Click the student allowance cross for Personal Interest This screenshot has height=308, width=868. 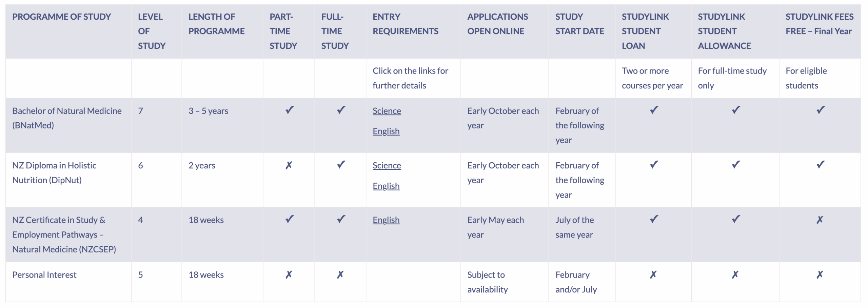735,274
